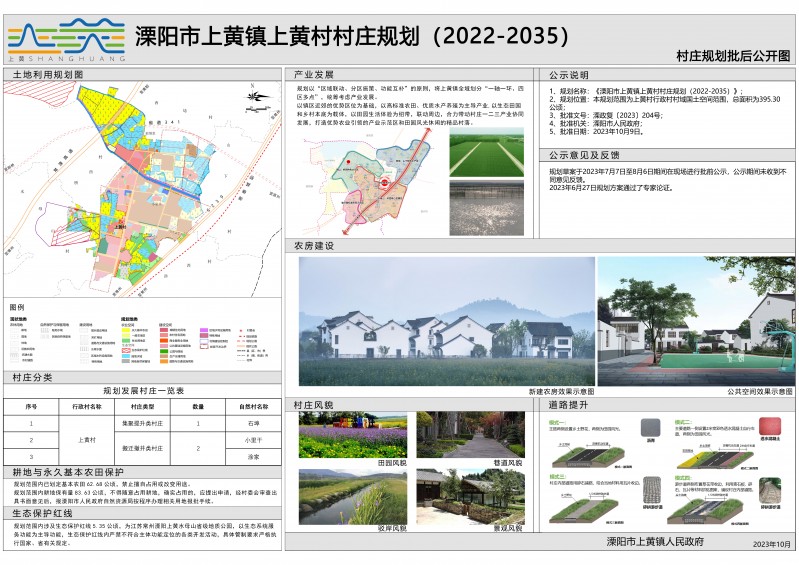
Task: Click the caption 公共空间效果示意图
Action: pyautogui.click(x=760, y=391)
